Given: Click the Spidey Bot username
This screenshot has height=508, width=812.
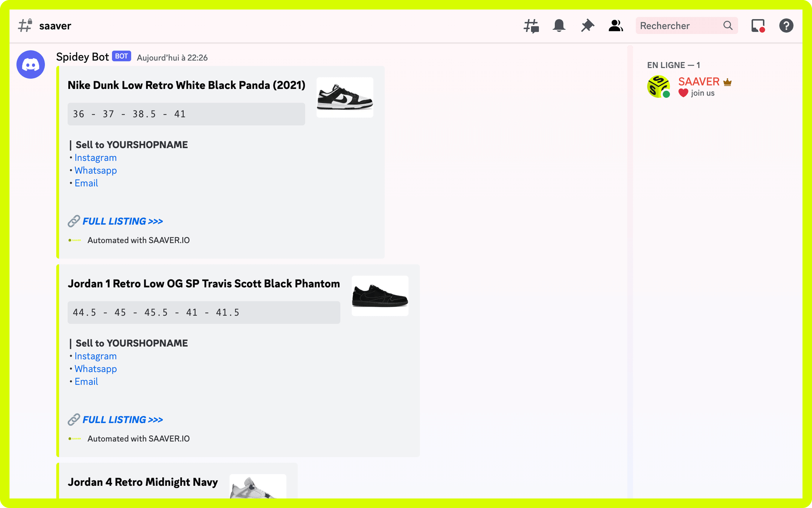Looking at the screenshot, I should (x=82, y=57).
